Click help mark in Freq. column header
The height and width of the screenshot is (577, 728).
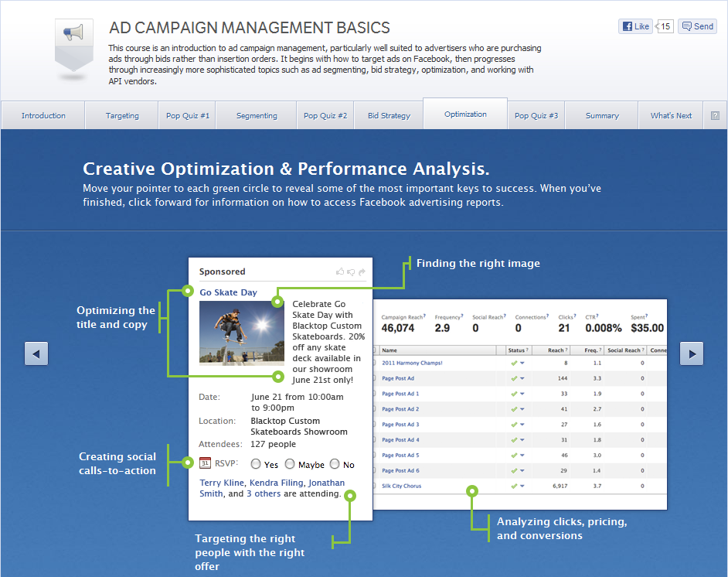[600, 350]
